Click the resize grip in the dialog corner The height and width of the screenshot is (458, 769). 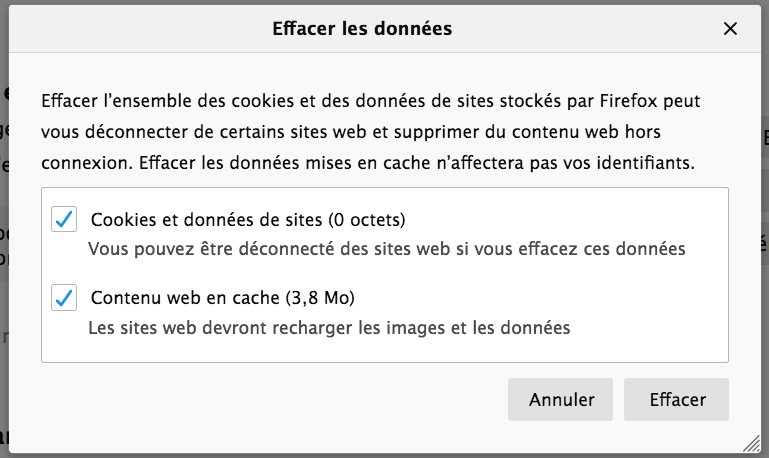coord(752,443)
